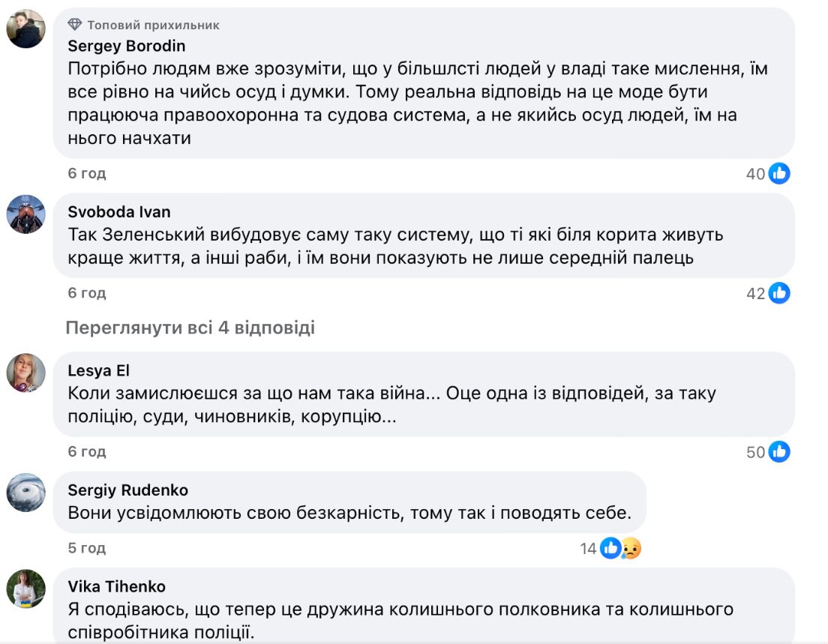Click the like icon on Sergiy Rudenko's comment
828x644 pixels.
coord(610,549)
